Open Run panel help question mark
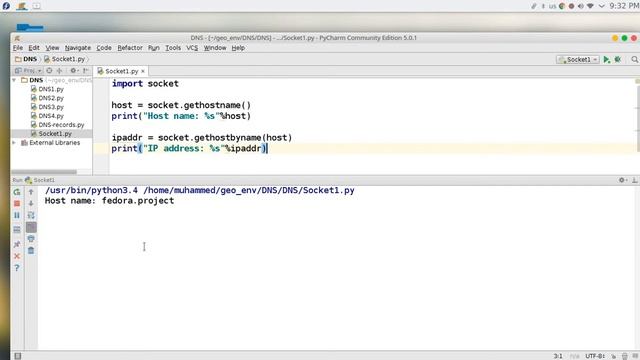Viewport: 640px width, 360px height. [x=17, y=268]
